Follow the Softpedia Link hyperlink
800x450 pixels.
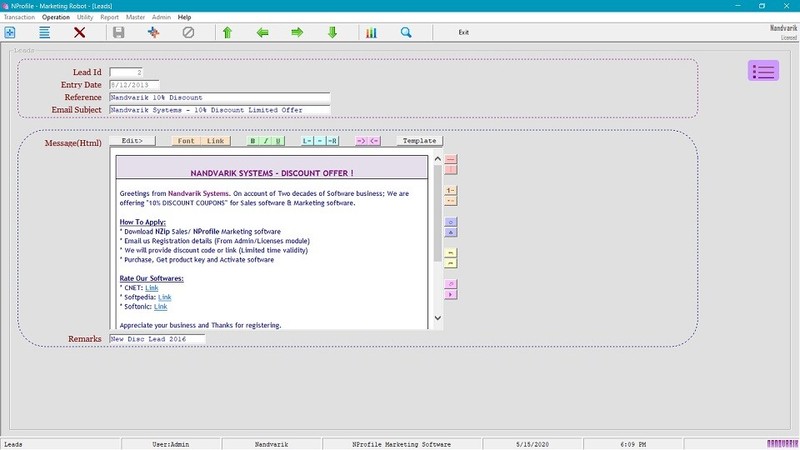pyautogui.click(x=164, y=297)
